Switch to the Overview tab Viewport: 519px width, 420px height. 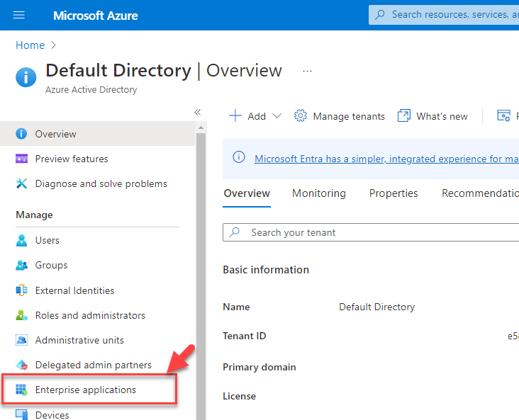[x=247, y=193]
